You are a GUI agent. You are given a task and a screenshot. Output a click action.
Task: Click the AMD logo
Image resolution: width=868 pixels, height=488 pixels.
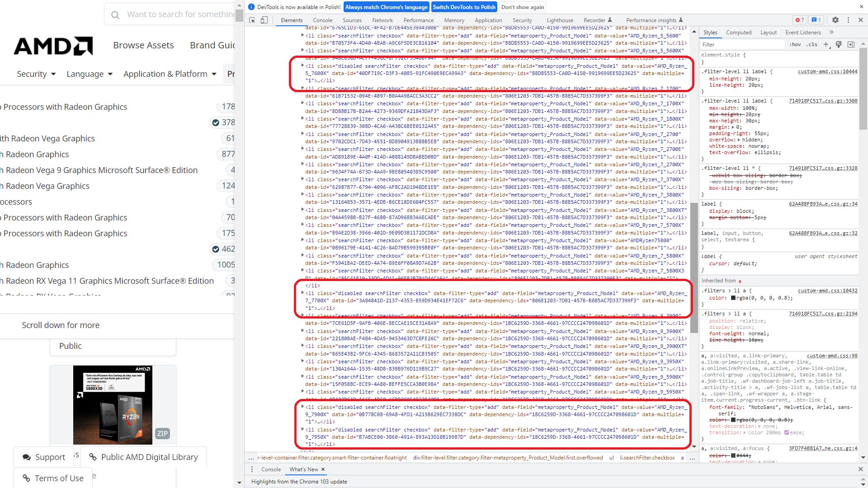tap(53, 46)
